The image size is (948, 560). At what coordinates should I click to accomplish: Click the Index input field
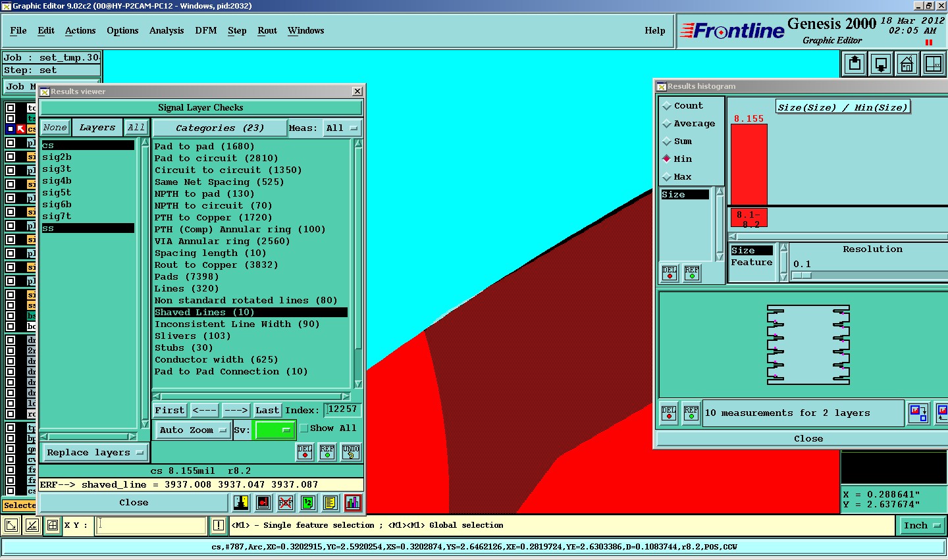(x=343, y=410)
